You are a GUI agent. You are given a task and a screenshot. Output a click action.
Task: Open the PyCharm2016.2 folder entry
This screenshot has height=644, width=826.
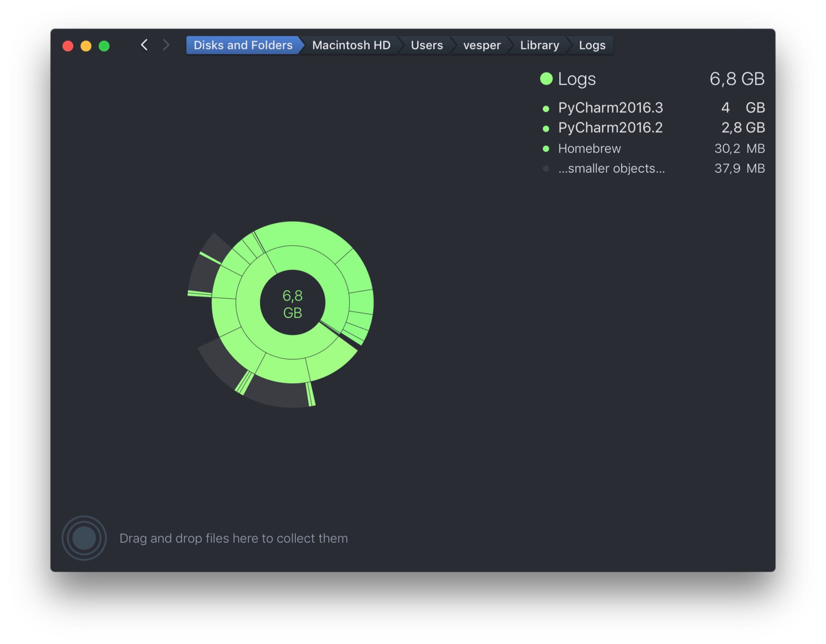[610, 128]
